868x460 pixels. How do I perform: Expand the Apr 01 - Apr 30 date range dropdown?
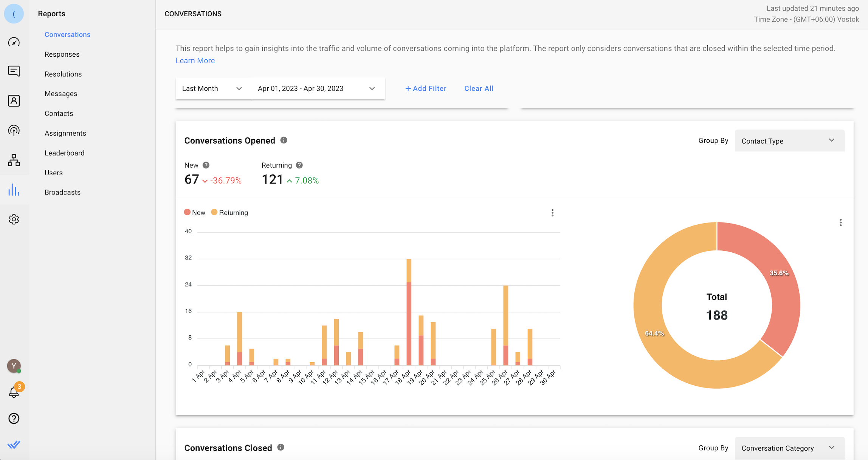click(x=317, y=88)
